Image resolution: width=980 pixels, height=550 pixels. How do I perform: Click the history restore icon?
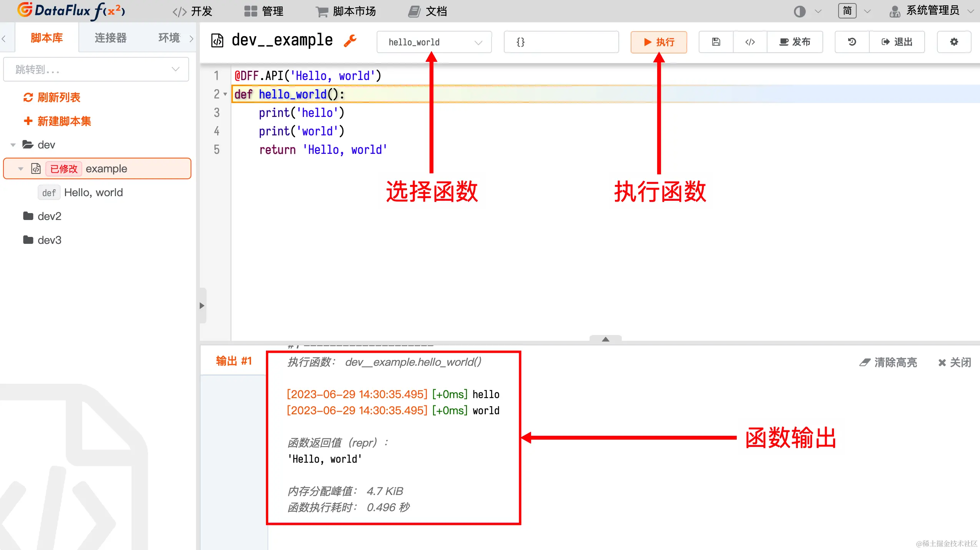(x=852, y=42)
